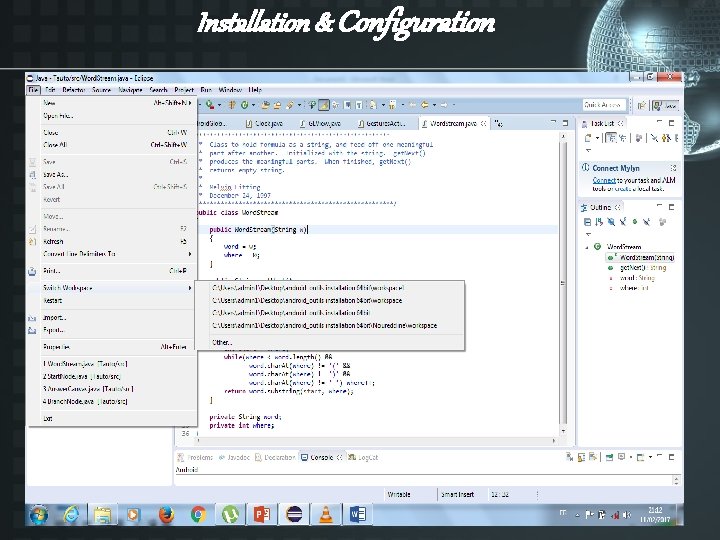Open the Open Perspective icon
The width and height of the screenshot is (720, 540).
642,106
